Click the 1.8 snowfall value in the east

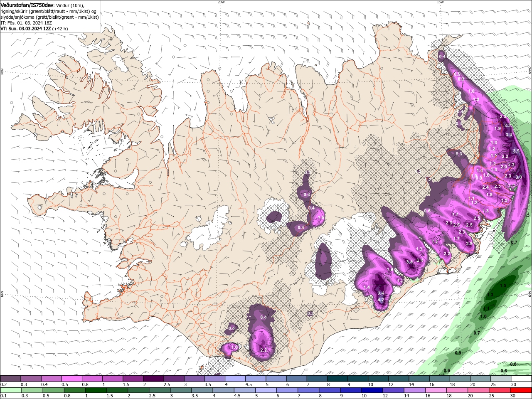(489, 195)
